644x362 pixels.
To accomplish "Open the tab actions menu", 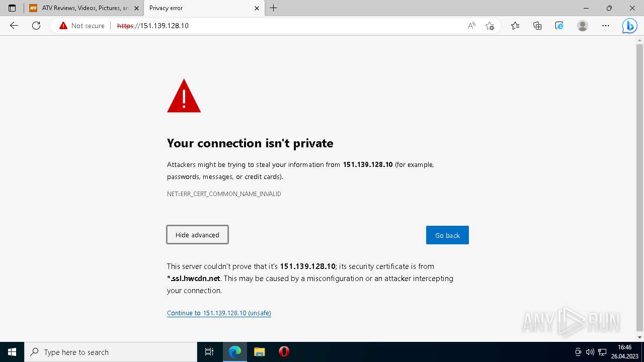I will click(12, 8).
